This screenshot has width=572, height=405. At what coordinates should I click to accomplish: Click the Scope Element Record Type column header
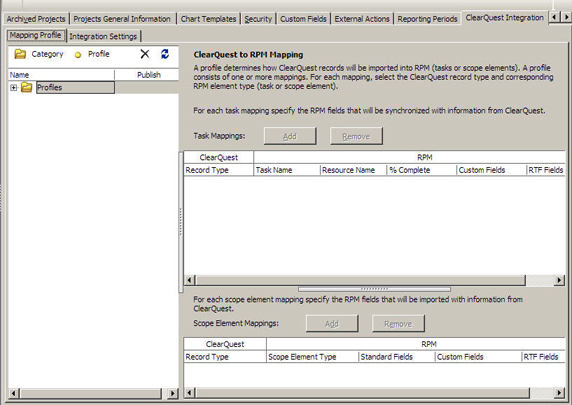pyautogui.click(x=225, y=357)
